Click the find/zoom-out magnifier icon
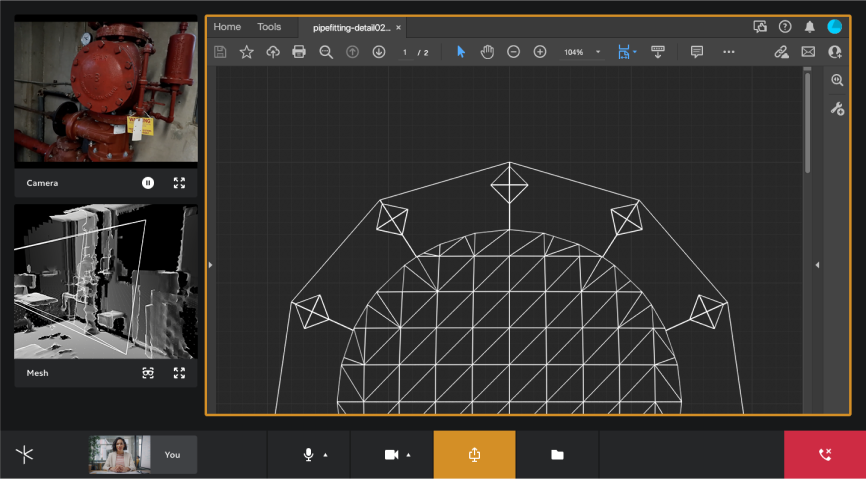Image resolution: width=867 pixels, height=479 pixels. click(x=326, y=52)
